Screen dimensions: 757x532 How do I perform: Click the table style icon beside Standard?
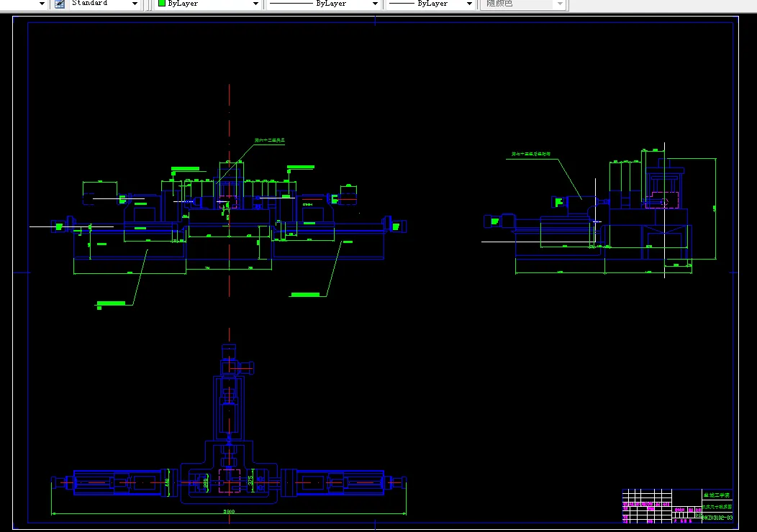click(x=60, y=4)
